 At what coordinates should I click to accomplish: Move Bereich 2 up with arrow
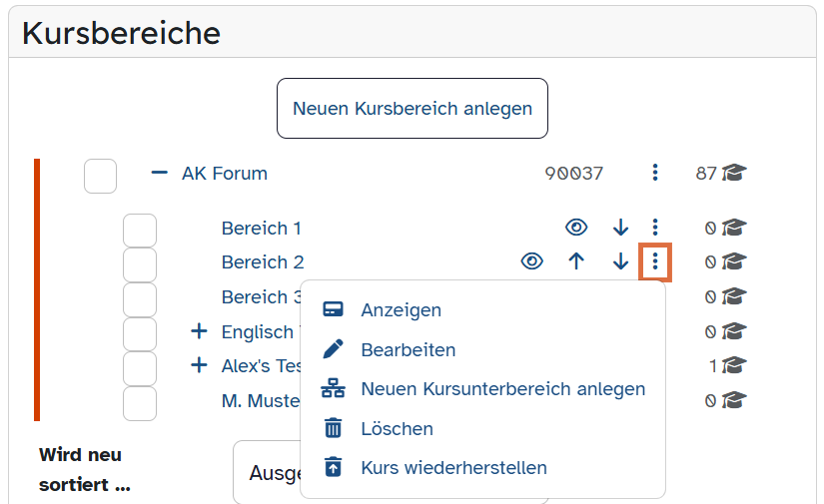(576, 261)
